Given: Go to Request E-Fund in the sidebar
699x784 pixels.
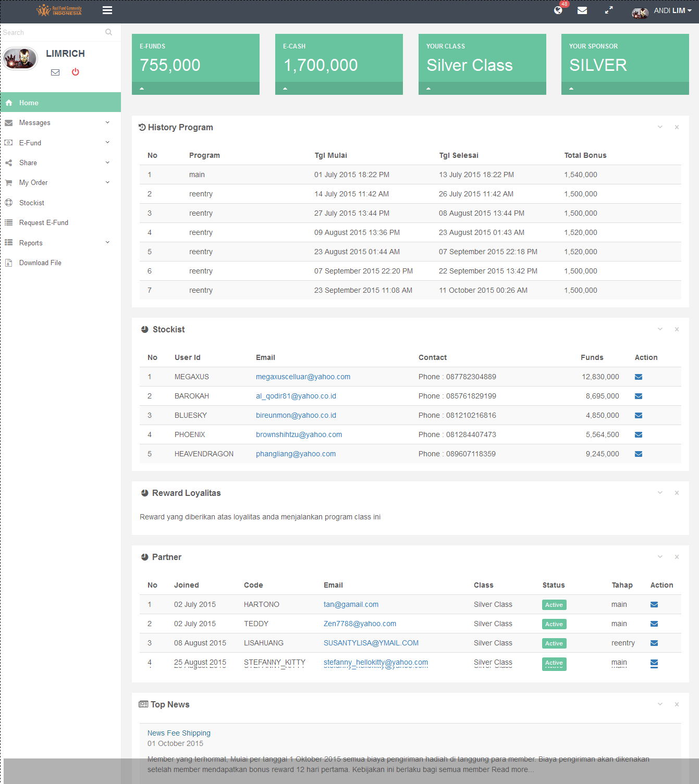Looking at the screenshot, I should tap(44, 223).
